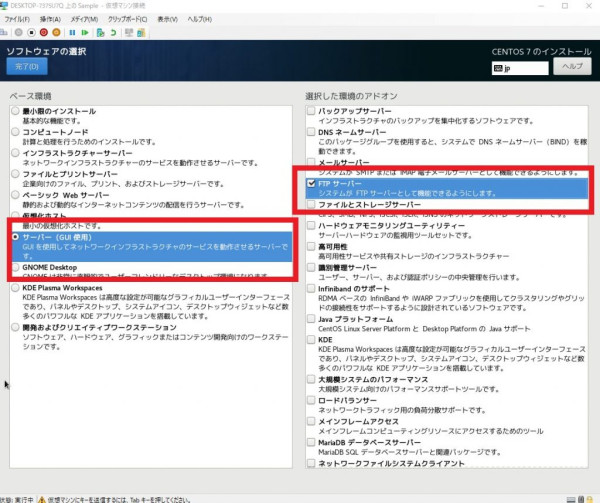
Task: Click the keyboard layout jp indicator
Action: [x=519, y=67]
